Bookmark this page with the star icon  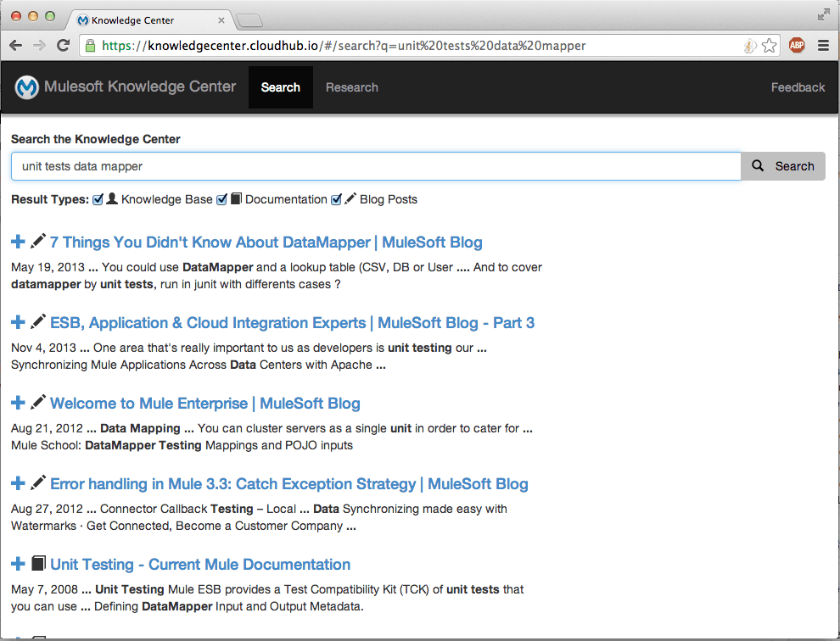769,46
